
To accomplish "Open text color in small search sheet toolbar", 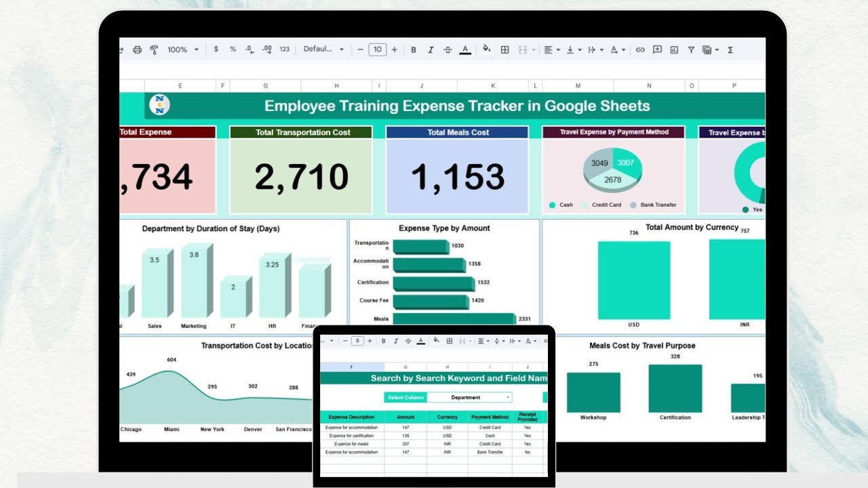I will point(421,341).
